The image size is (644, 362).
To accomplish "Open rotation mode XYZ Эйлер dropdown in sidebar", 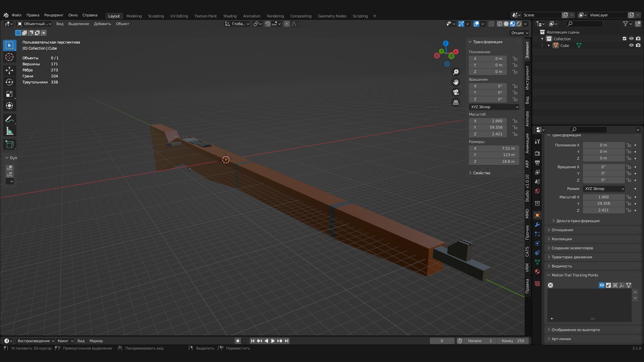I will click(x=494, y=107).
